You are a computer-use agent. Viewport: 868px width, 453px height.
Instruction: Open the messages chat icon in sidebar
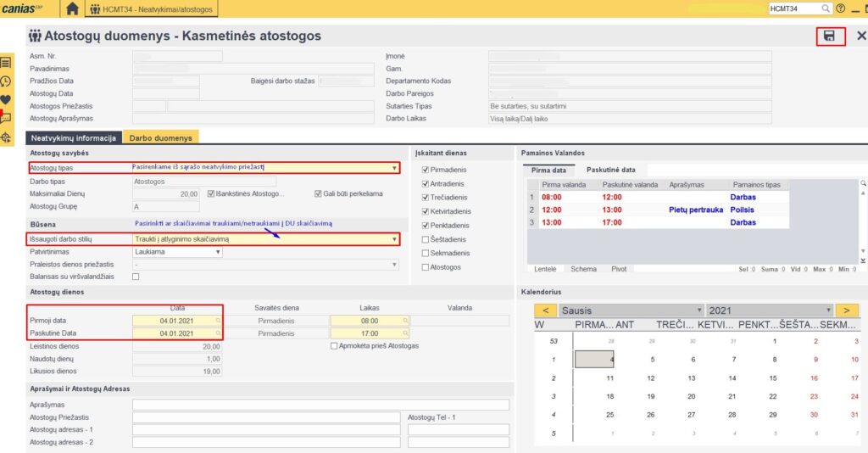[6, 119]
